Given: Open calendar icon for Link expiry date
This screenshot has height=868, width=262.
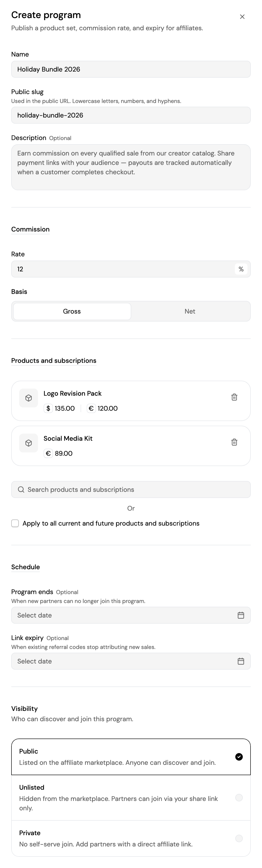Looking at the screenshot, I should [x=240, y=661].
